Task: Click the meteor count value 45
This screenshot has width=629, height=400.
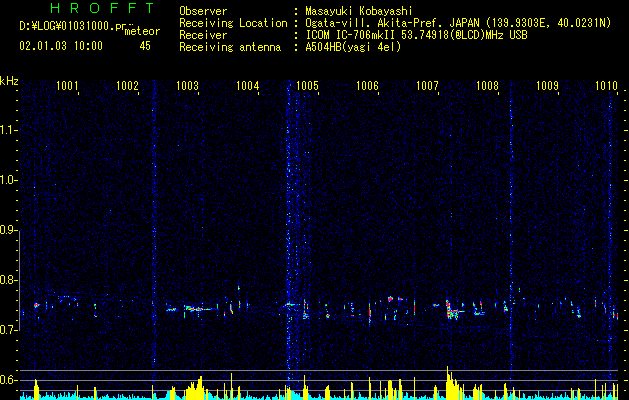Action: tap(145, 46)
